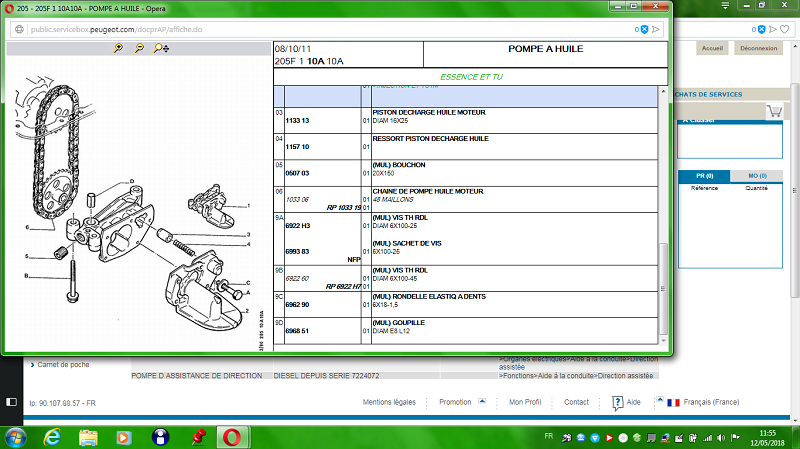Open the red pushpin app in taskbar

coord(198,438)
